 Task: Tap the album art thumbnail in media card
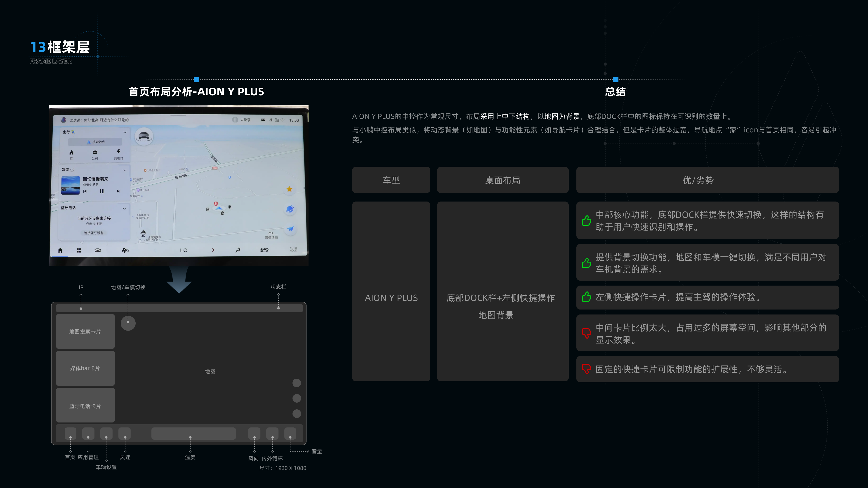pos(71,185)
